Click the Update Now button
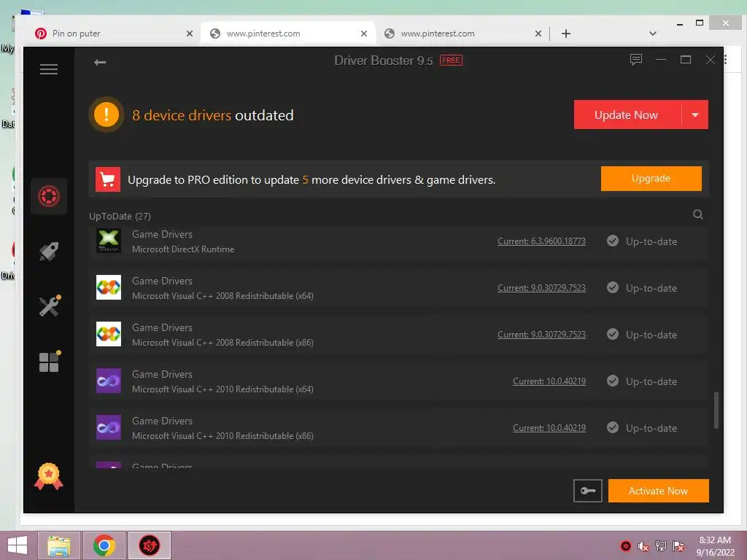This screenshot has width=747, height=560. [x=627, y=114]
